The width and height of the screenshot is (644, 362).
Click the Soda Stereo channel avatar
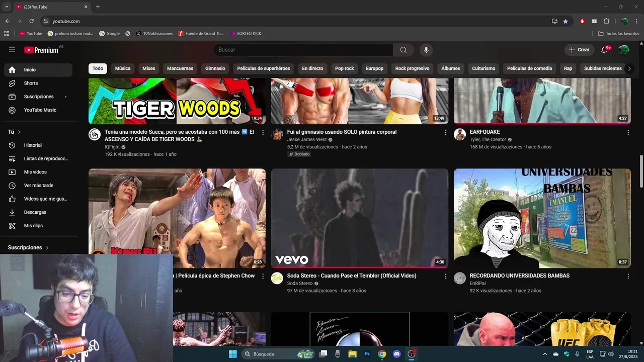coord(277,278)
